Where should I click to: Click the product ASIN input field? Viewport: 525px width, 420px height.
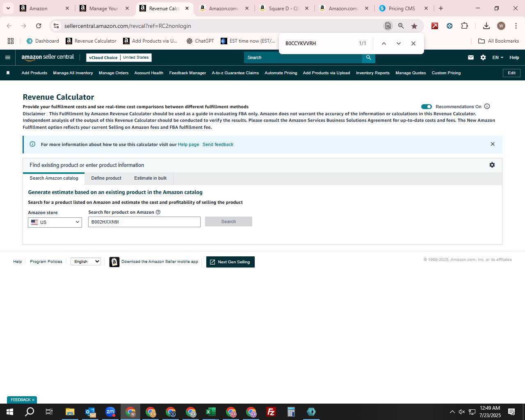(x=144, y=222)
